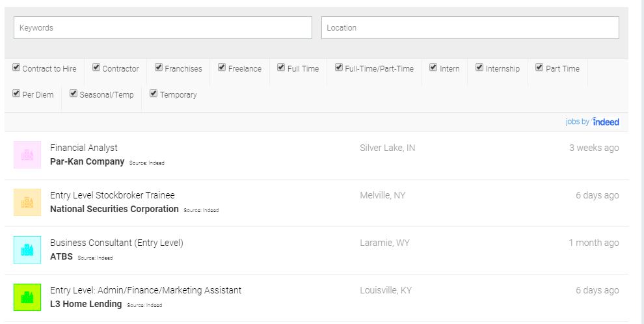Toggle the Full-Time/Part-Time checkbox
This screenshot has width=644, height=324.
[x=339, y=68]
